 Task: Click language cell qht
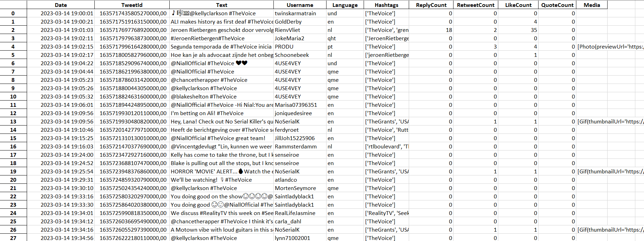[x=345, y=38]
